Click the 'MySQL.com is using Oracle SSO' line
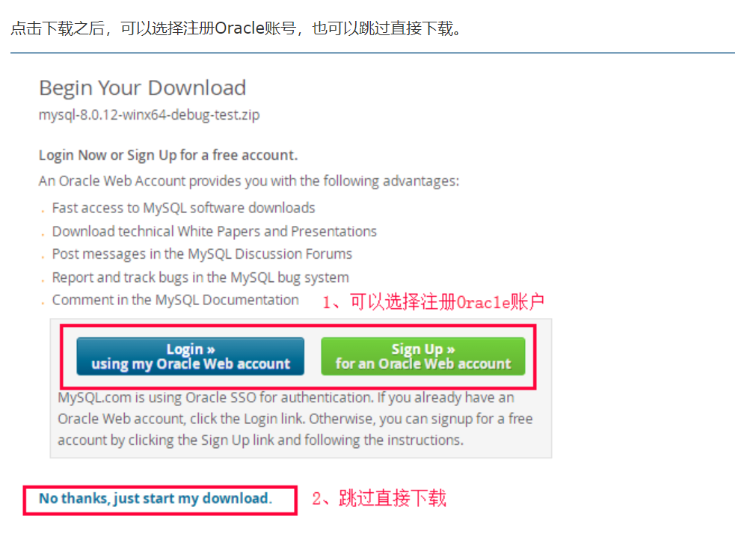The image size is (756, 534). tap(286, 397)
